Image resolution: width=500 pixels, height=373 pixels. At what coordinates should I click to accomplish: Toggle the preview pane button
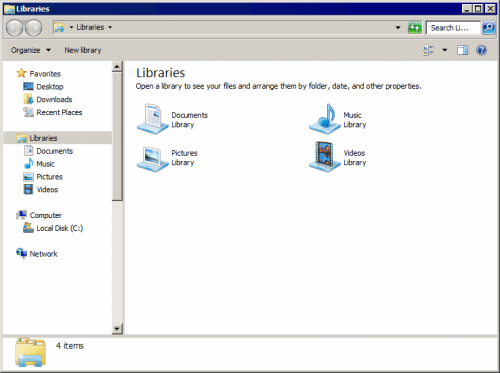click(x=462, y=50)
